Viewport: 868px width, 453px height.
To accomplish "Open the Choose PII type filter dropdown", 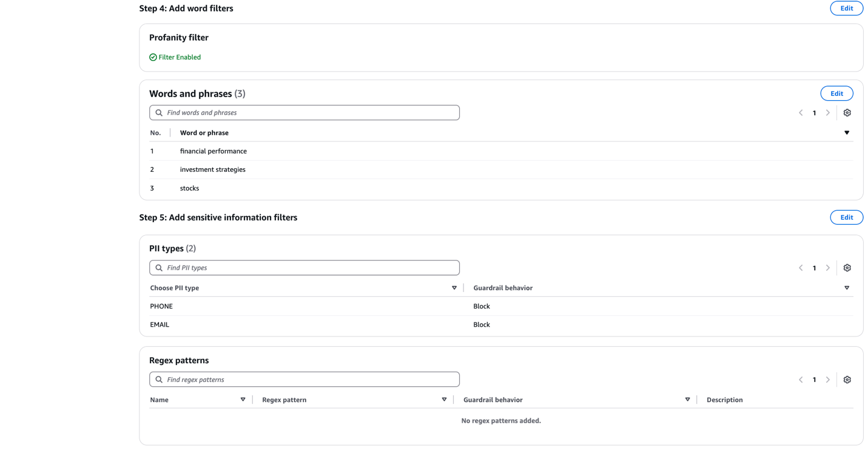I will pyautogui.click(x=454, y=287).
